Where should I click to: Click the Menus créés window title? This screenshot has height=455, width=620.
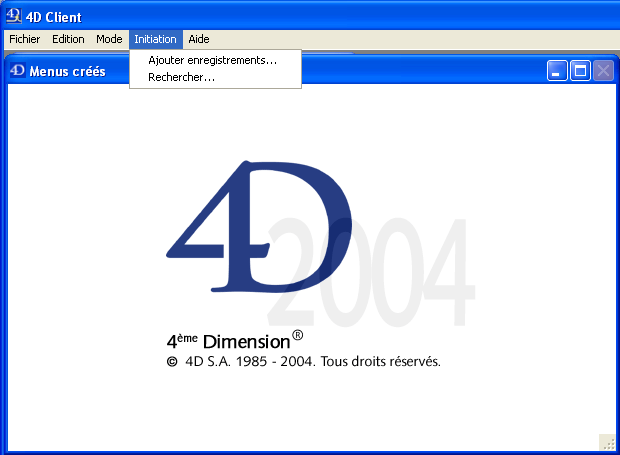67,71
